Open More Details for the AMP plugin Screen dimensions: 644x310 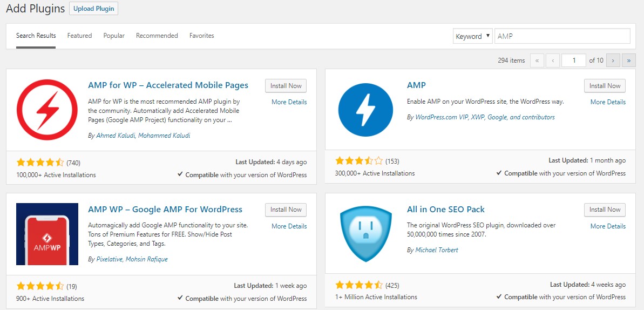[x=608, y=102]
